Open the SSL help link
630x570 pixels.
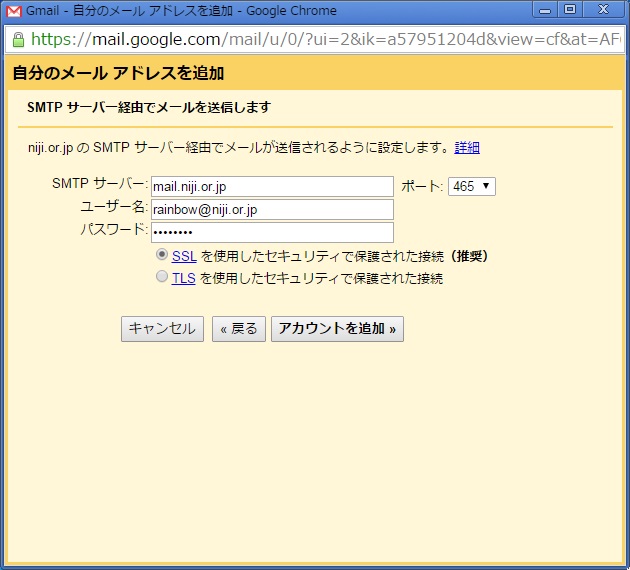click(184, 256)
